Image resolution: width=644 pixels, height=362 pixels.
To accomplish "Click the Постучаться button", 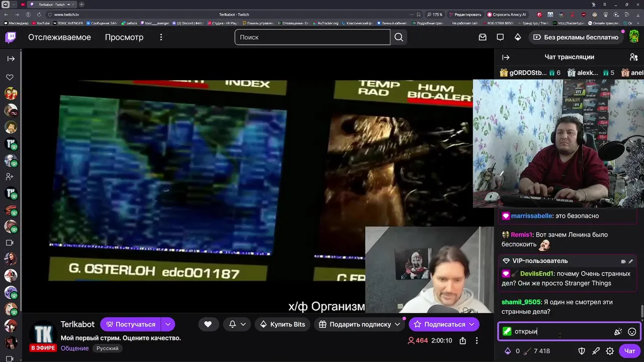I will point(130,324).
